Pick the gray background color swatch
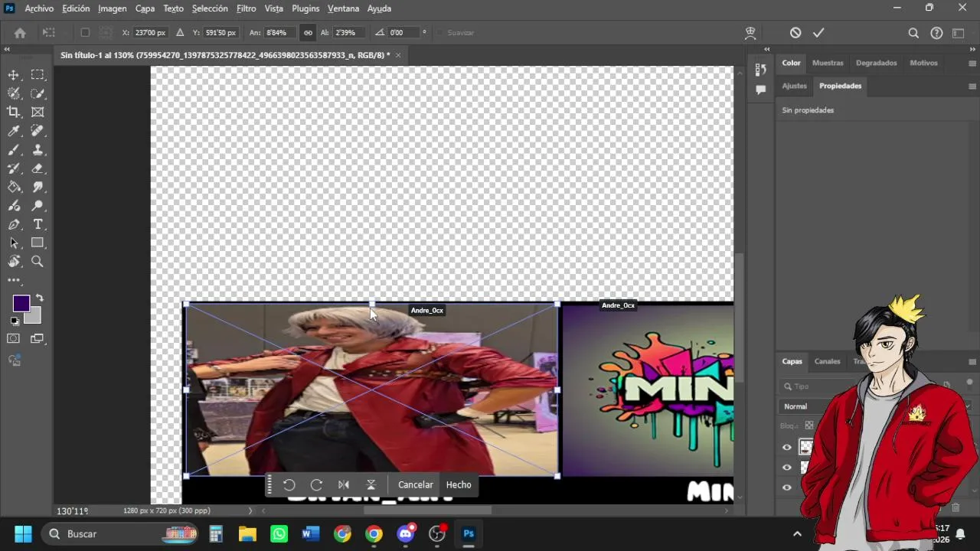The image size is (980, 551). tap(35, 318)
